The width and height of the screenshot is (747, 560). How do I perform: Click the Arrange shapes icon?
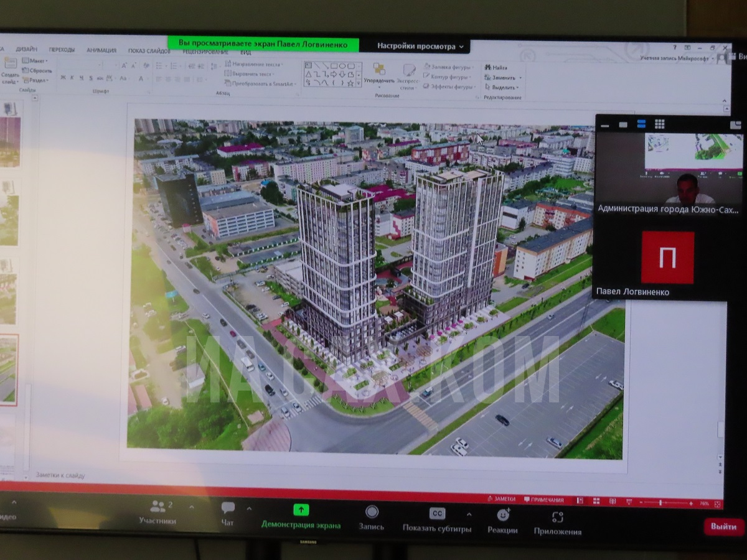click(x=378, y=73)
